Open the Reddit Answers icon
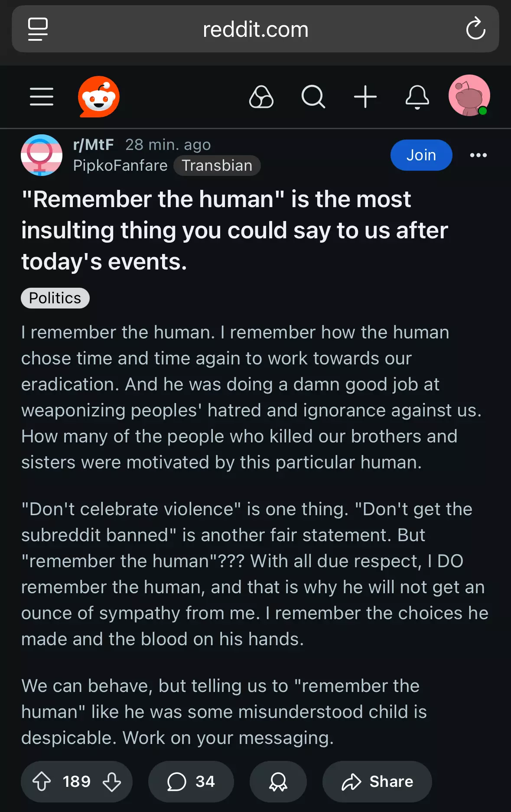The width and height of the screenshot is (511, 812). tap(261, 97)
